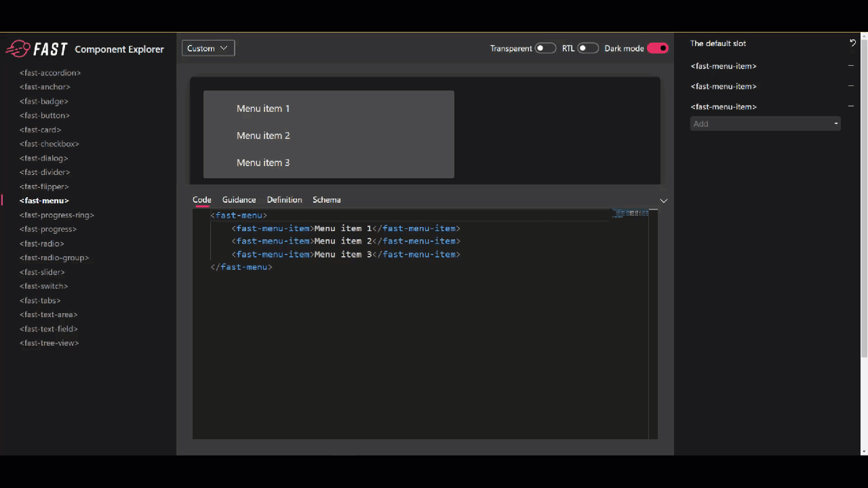Open fast-tabs component
The width and height of the screenshot is (868, 488).
(x=40, y=300)
